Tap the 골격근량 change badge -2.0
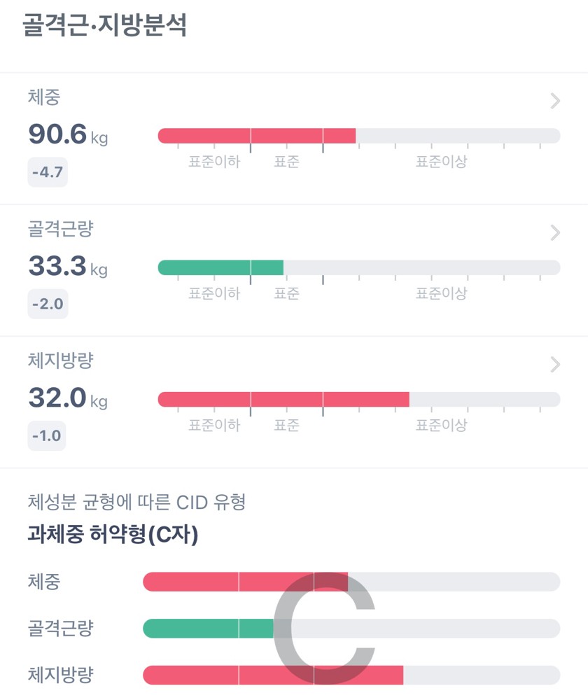Image resolution: width=588 pixels, height=700 pixels. pyautogui.click(x=48, y=304)
